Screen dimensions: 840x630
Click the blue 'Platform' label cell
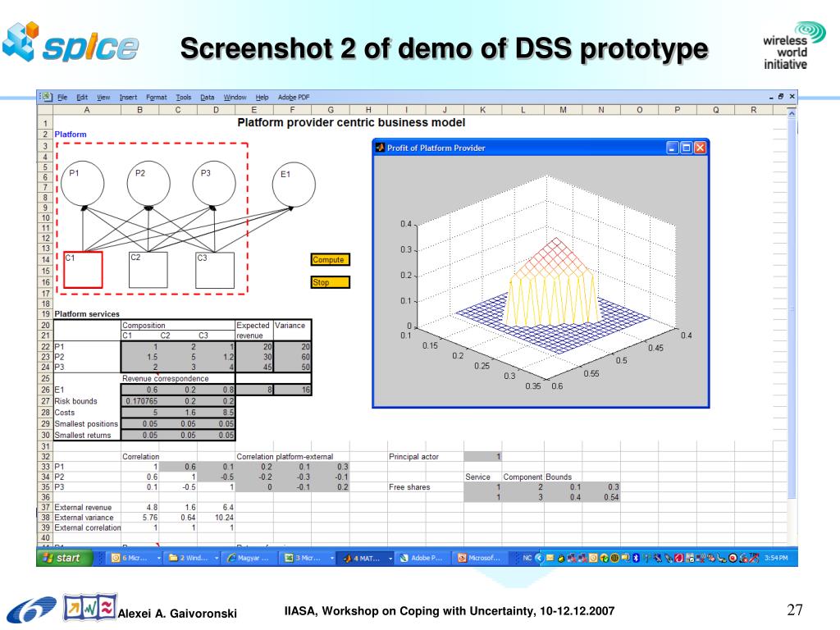click(x=71, y=135)
